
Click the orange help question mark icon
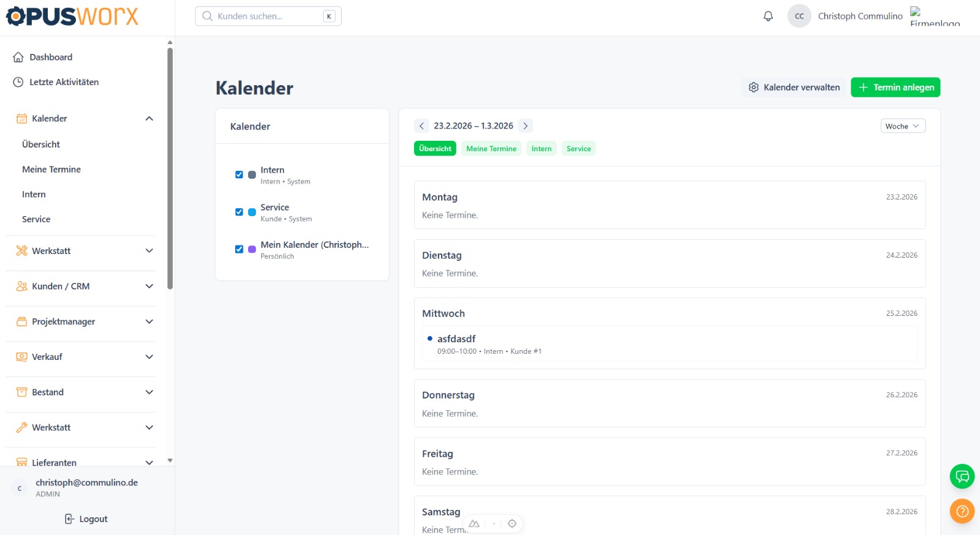(962, 511)
